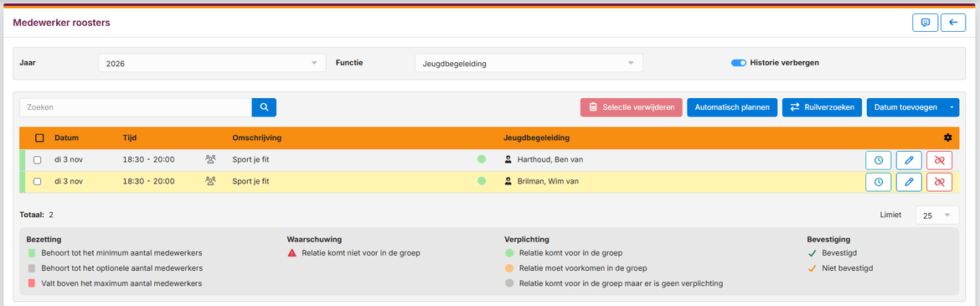
Task: Click Totaal: 2 count text
Action: tap(37, 215)
